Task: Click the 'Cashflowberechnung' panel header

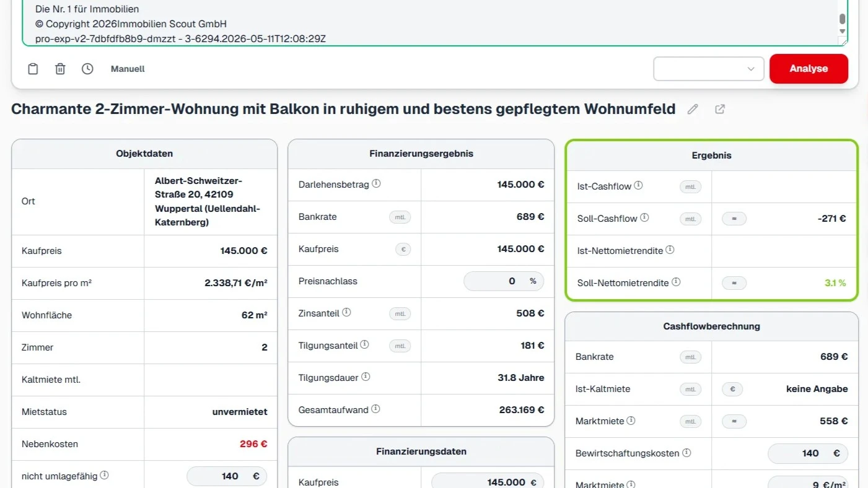Action: click(x=712, y=326)
